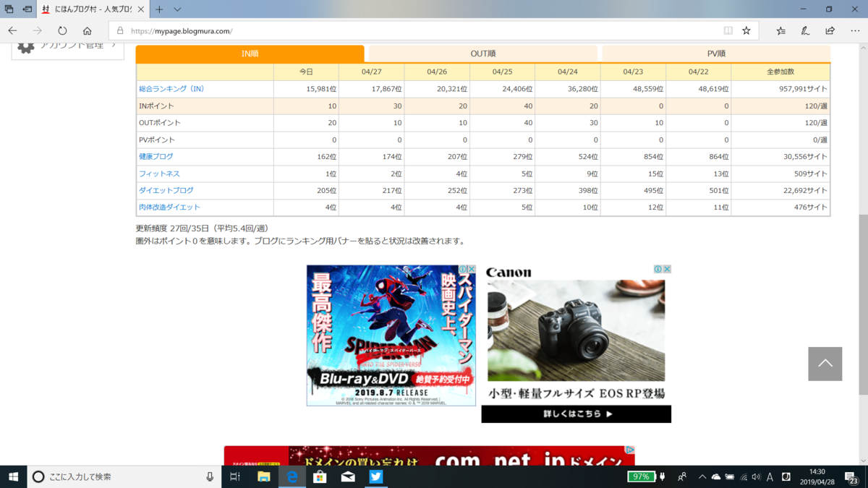868x488 pixels.
Task: Click the 957,991サイト total participants cell
Action: (780, 89)
